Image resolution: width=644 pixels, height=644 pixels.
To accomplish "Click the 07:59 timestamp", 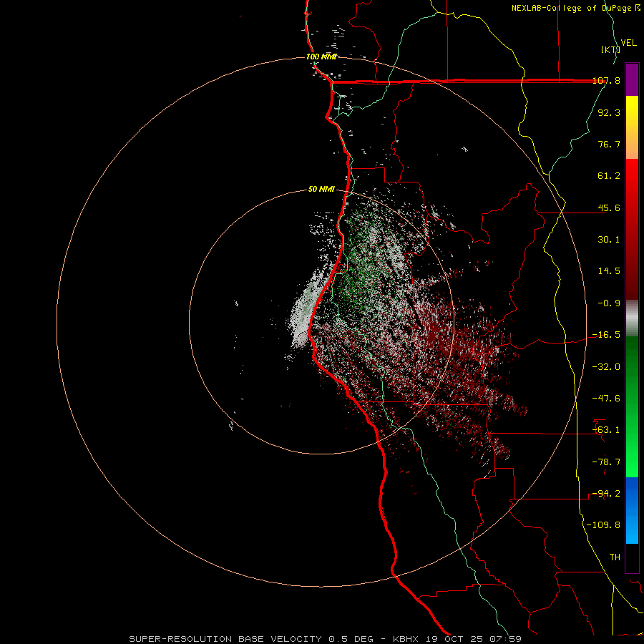I will click(505, 639).
